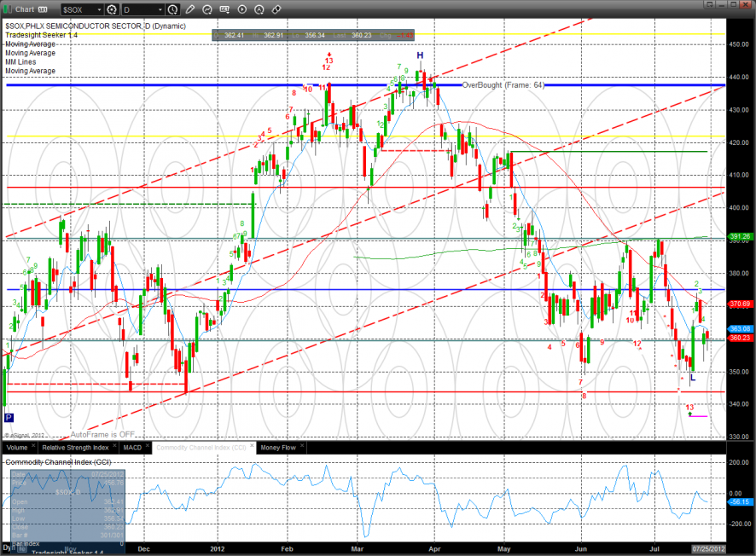This screenshot has width=756, height=556.
Task: Click the OverBought (Frame: 64) blue line
Action: [x=503, y=85]
